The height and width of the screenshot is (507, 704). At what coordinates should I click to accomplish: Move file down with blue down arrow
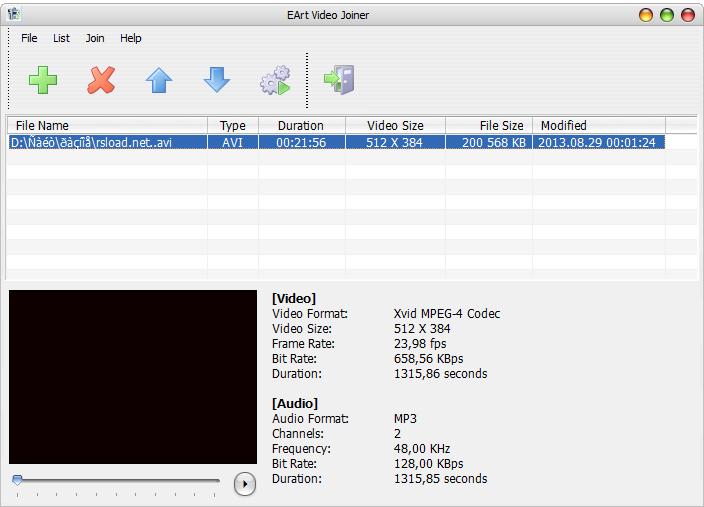point(217,80)
